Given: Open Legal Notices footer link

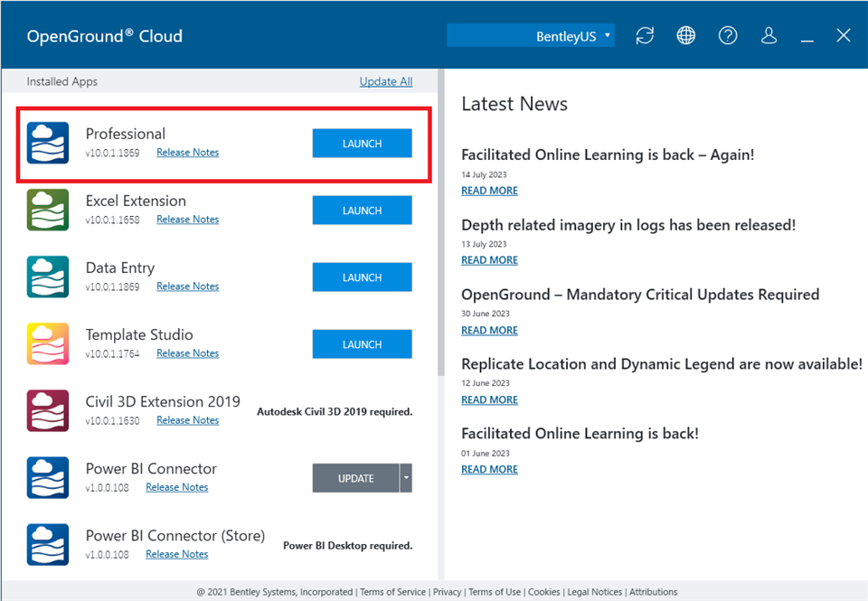Looking at the screenshot, I should (595, 592).
